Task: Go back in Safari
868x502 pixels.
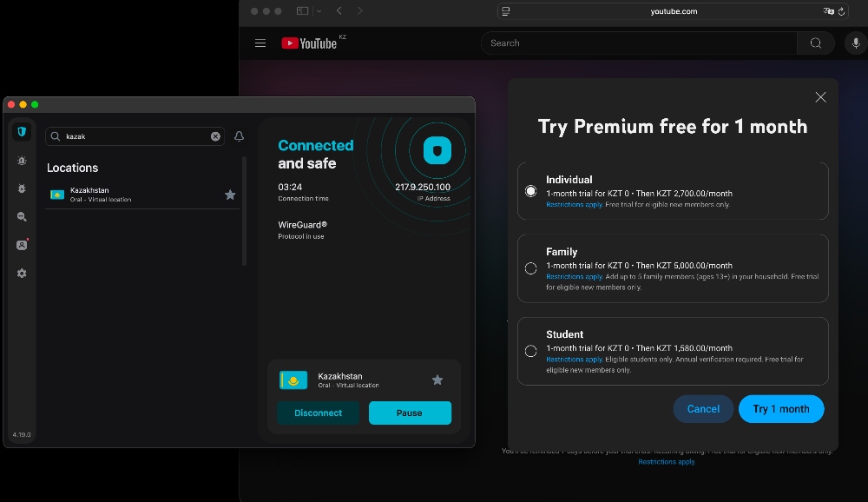Action: coord(339,11)
